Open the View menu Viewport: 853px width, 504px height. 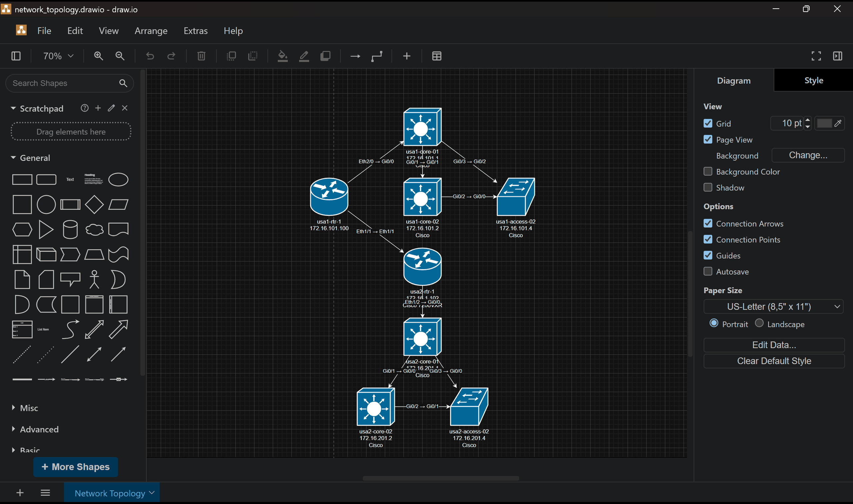[x=109, y=31]
